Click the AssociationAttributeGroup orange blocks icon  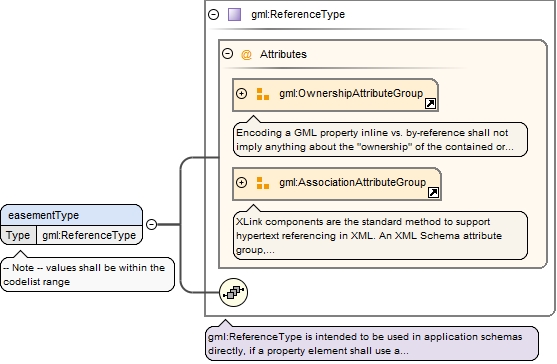tap(263, 183)
